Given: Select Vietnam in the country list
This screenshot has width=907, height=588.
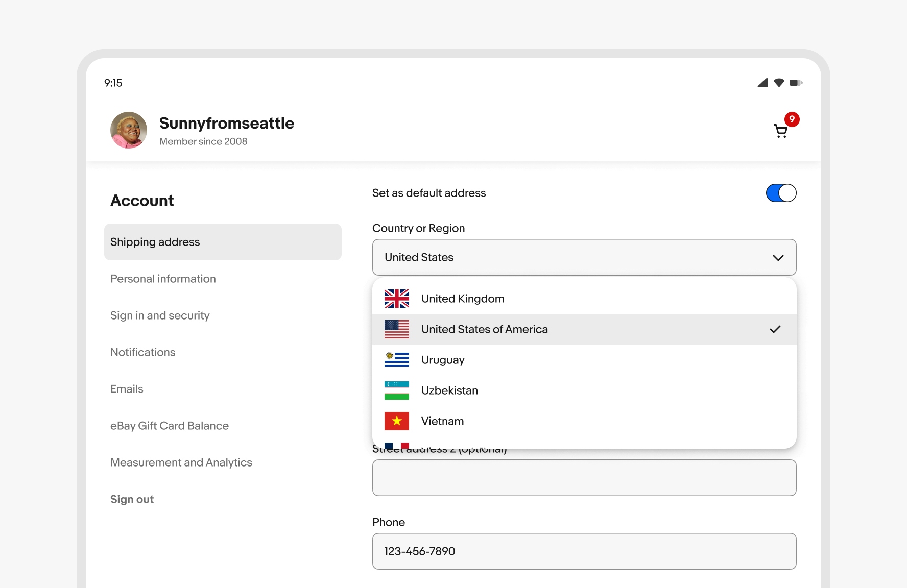Looking at the screenshot, I should coord(442,421).
